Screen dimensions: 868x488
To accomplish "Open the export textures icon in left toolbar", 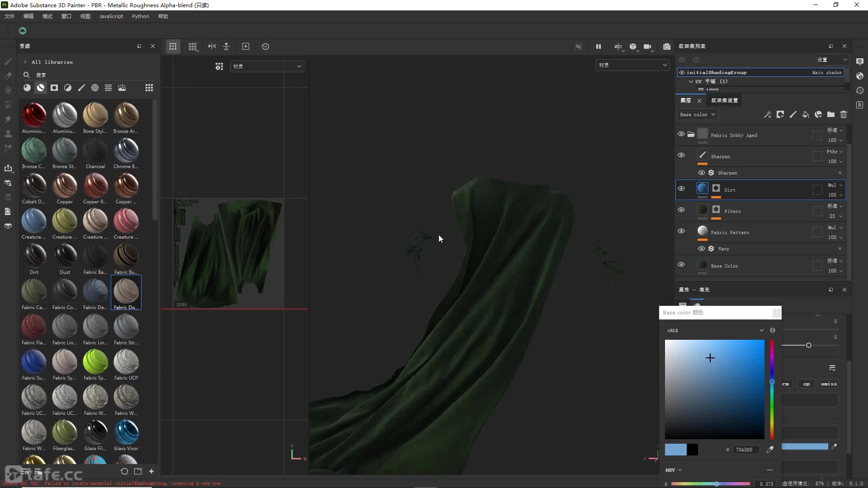I will [x=8, y=168].
